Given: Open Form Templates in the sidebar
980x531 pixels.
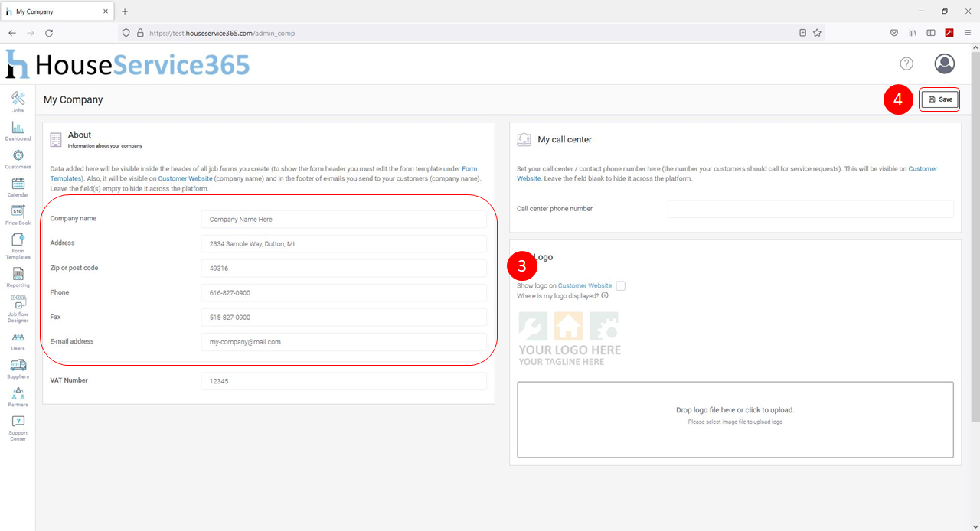Looking at the screenshot, I should tap(18, 246).
